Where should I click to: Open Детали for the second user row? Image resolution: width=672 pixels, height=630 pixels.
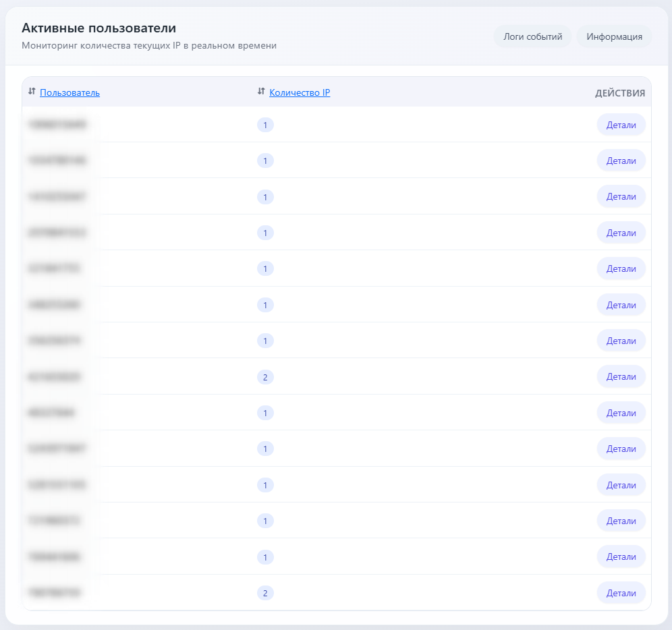click(621, 161)
